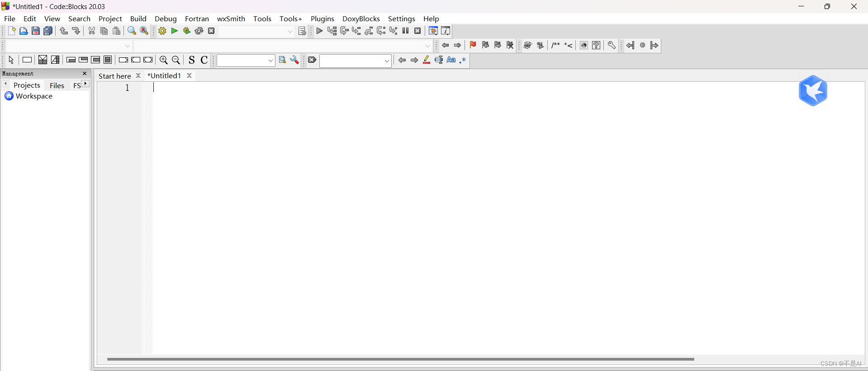
Task: Open the DoxyBlocks menu
Action: (361, 19)
